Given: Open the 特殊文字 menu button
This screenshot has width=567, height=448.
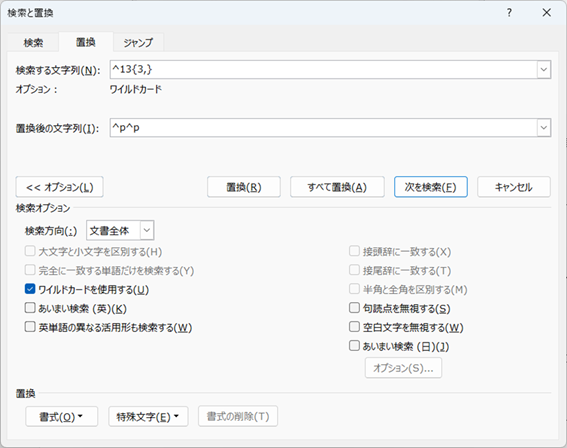Looking at the screenshot, I should pyautogui.click(x=148, y=417).
